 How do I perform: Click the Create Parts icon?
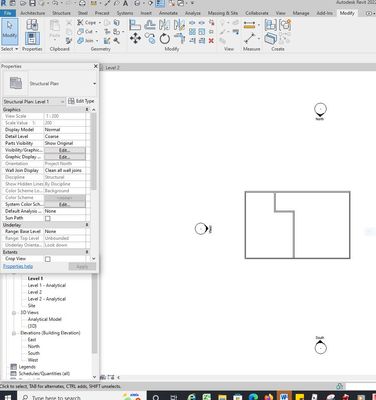[270, 39]
